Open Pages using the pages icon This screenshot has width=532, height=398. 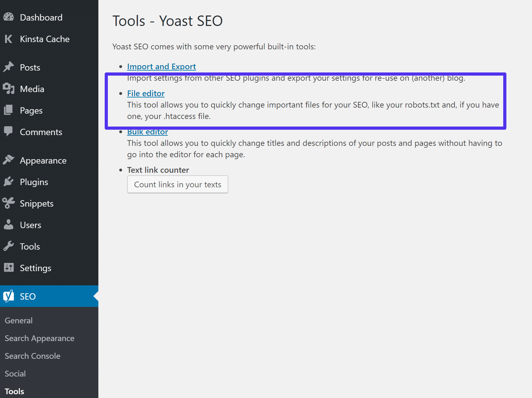pos(9,110)
